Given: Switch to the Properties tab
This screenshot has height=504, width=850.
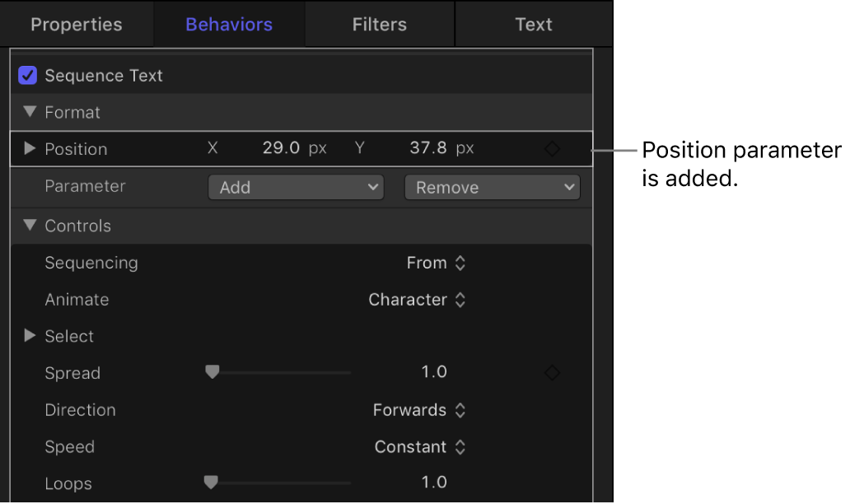Looking at the screenshot, I should click(x=76, y=24).
